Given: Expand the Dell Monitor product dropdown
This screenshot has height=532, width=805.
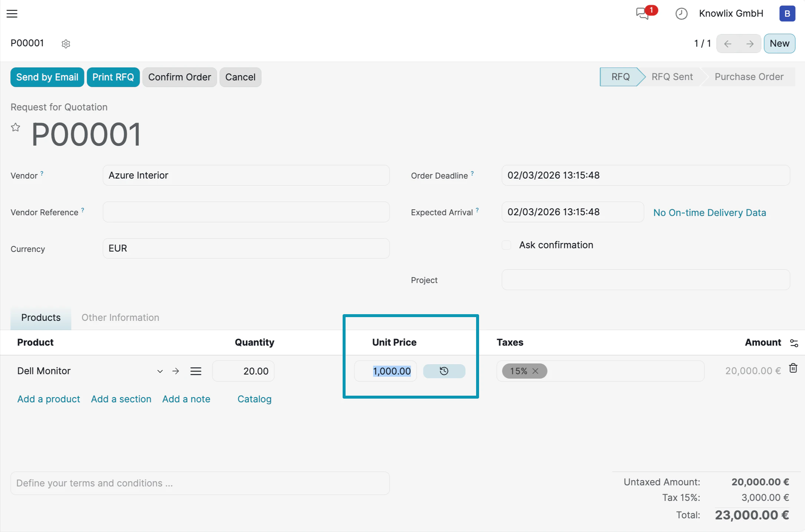Looking at the screenshot, I should (160, 371).
